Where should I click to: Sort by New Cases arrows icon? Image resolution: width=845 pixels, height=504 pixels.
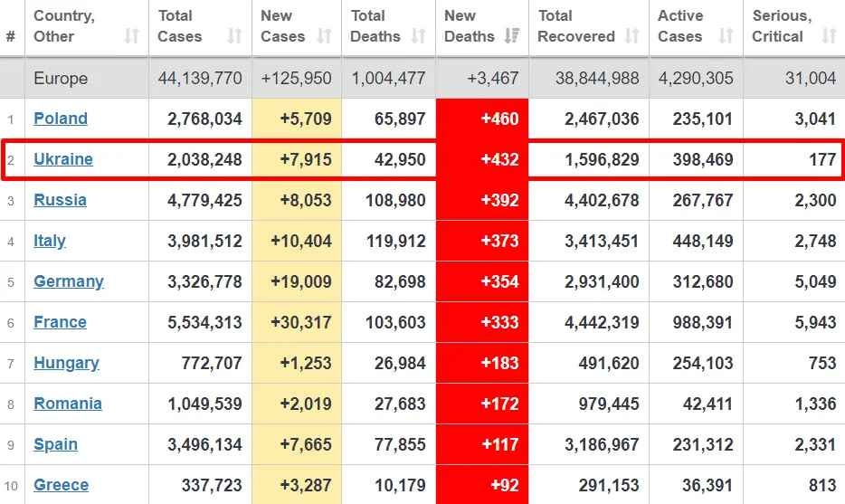point(324,36)
